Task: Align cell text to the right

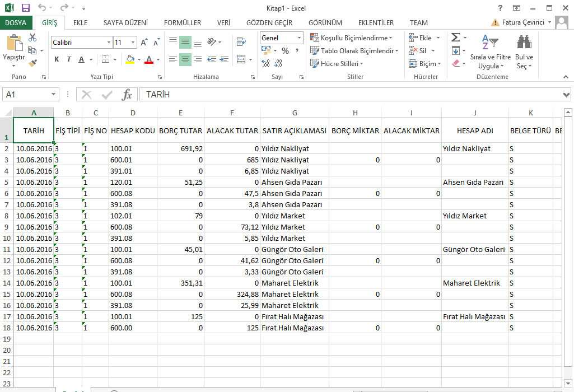Action: click(x=198, y=59)
